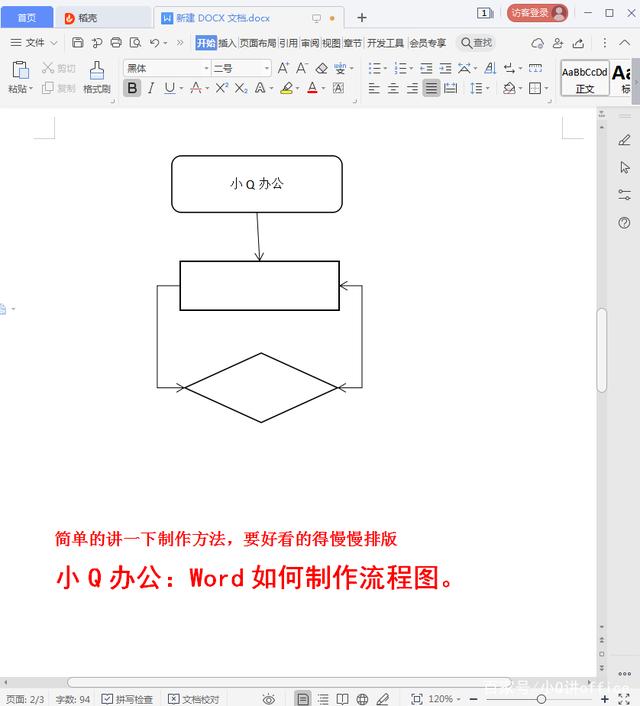This screenshot has height=706, width=640.
Task: Switch to the 审阅 ribbon tab
Action: tap(310, 43)
